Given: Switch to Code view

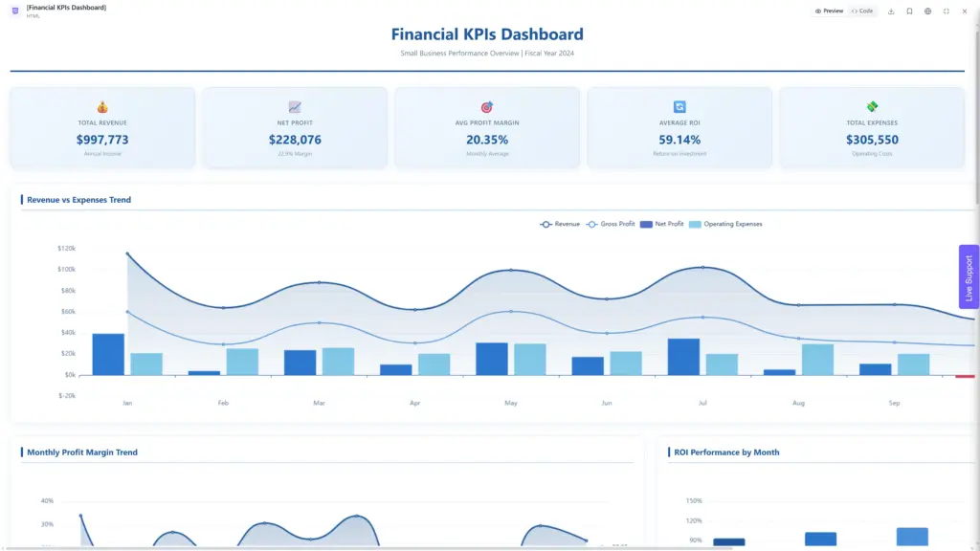Looking at the screenshot, I should (x=862, y=11).
